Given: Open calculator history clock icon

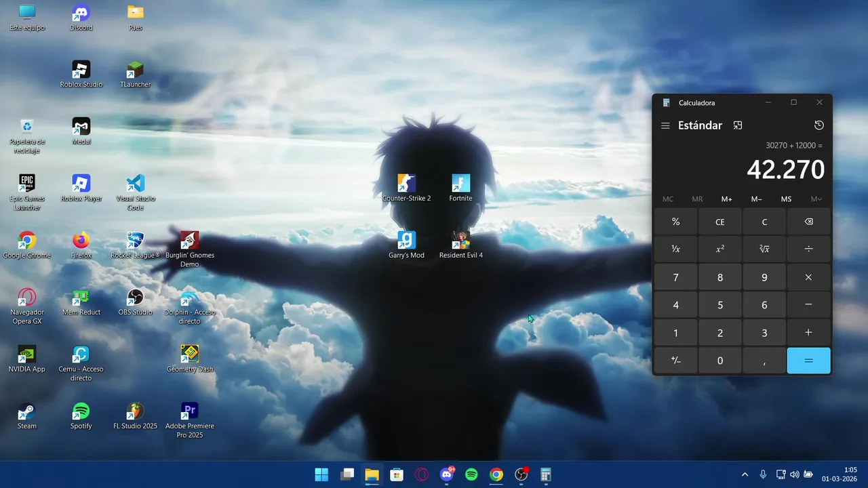Looking at the screenshot, I should pos(818,125).
